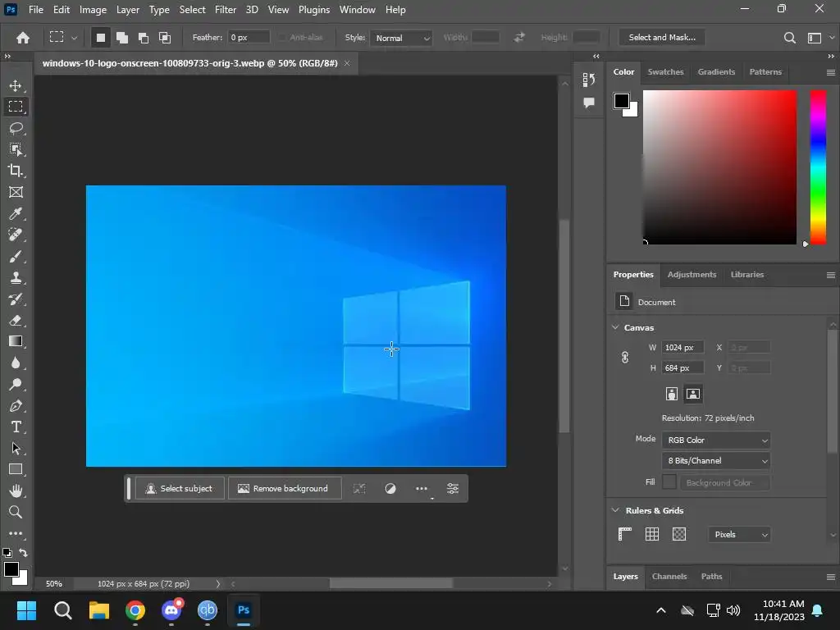Open the Image menu
This screenshot has height=630, width=840.
[x=93, y=10]
